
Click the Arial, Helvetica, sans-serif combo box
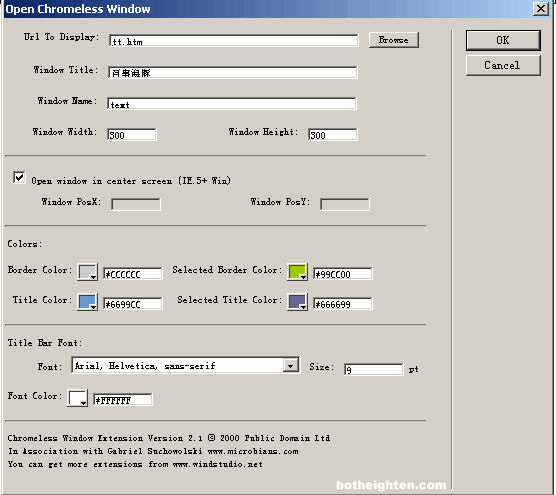(185, 365)
